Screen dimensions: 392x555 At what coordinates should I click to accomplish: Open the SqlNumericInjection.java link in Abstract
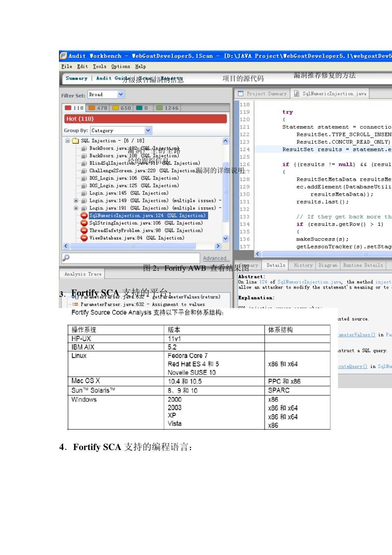click(x=309, y=282)
